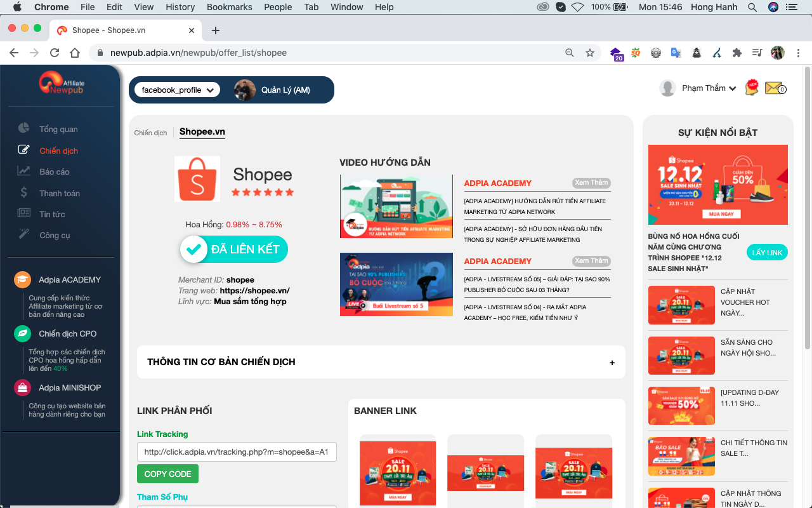Open Công cụ tools icon
This screenshot has width=812, height=508.
click(x=23, y=234)
